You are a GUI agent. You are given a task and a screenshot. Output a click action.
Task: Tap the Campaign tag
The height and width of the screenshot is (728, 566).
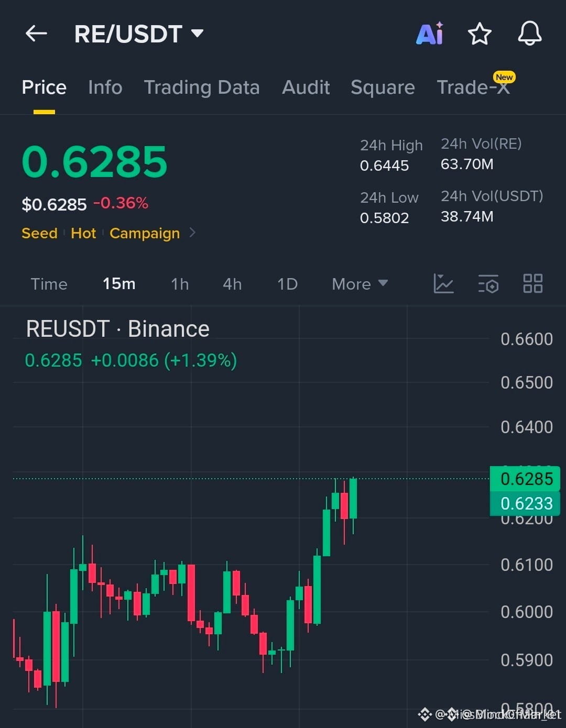(145, 233)
